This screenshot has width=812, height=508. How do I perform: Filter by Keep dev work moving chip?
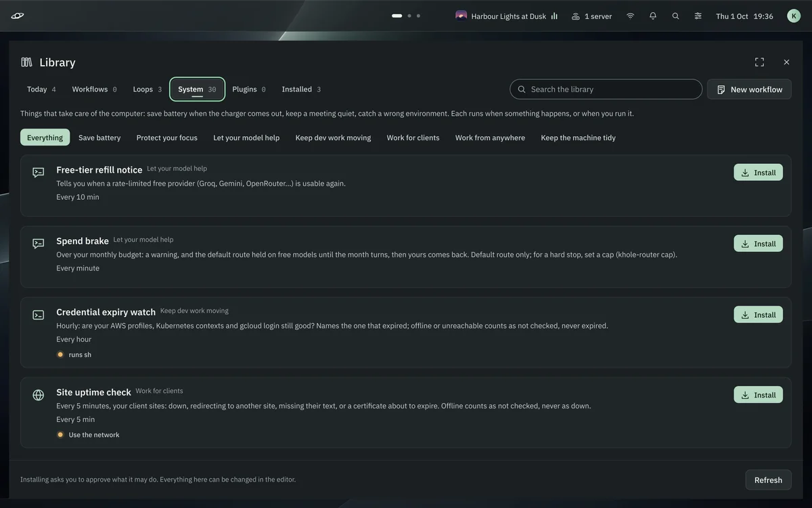333,137
